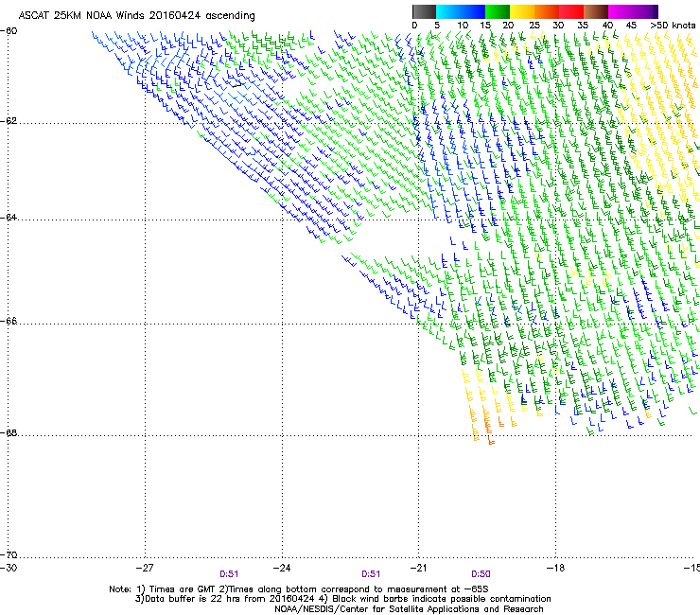This screenshot has height=615, width=700.
Task: Click the brown 35-40 knots color bar segment
Action: tap(596, 11)
